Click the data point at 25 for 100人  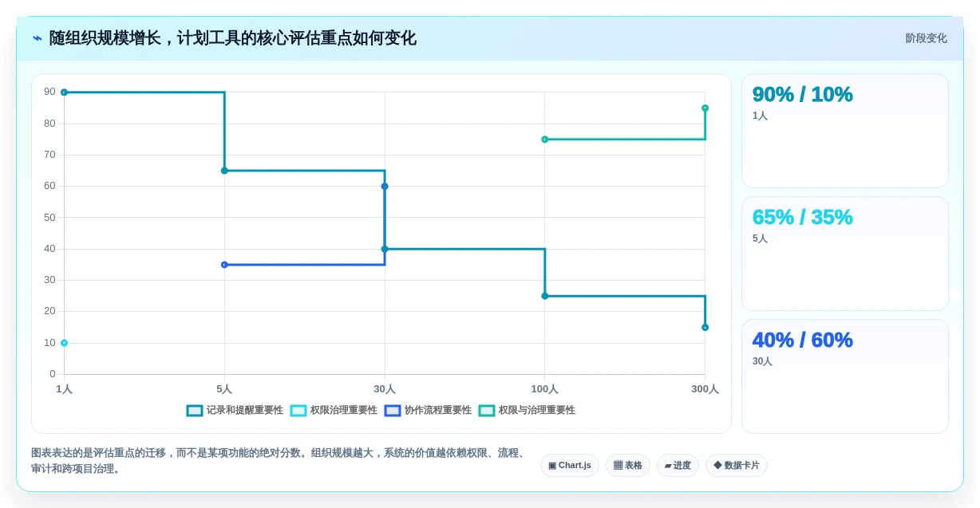coord(545,296)
